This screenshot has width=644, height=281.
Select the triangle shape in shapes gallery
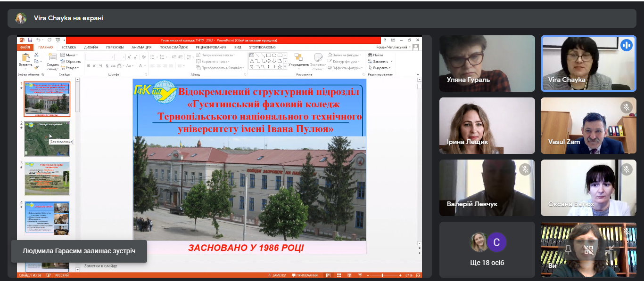252,61
